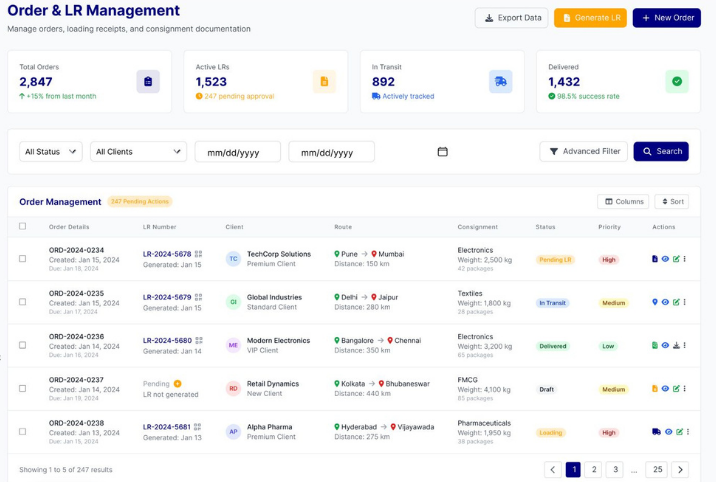Toggle the select-all checkbox in table header

point(23,226)
